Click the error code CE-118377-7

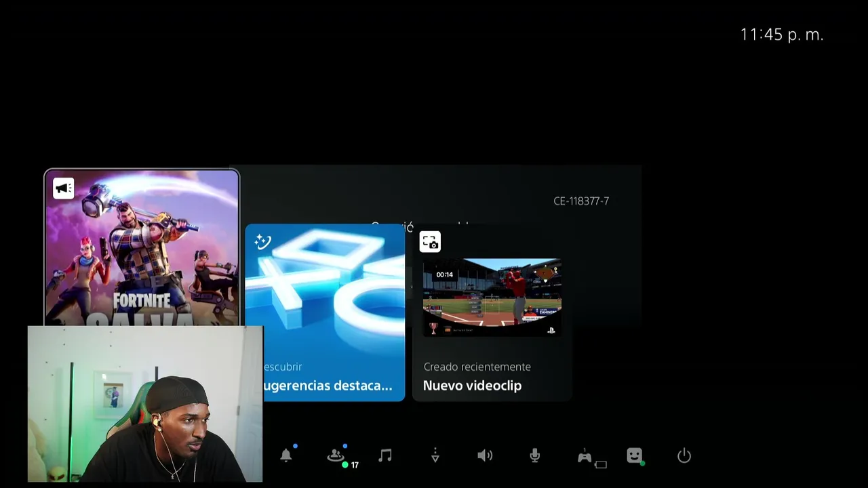pyautogui.click(x=581, y=201)
